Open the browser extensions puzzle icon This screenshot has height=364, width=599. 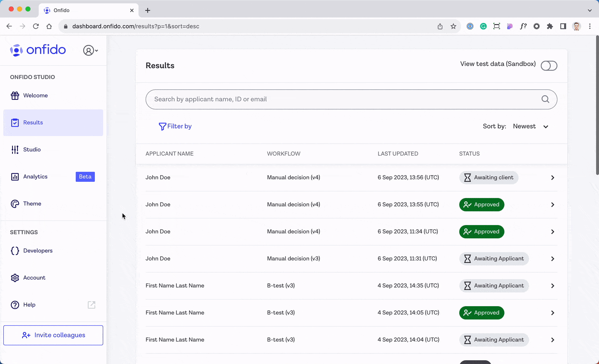[550, 26]
